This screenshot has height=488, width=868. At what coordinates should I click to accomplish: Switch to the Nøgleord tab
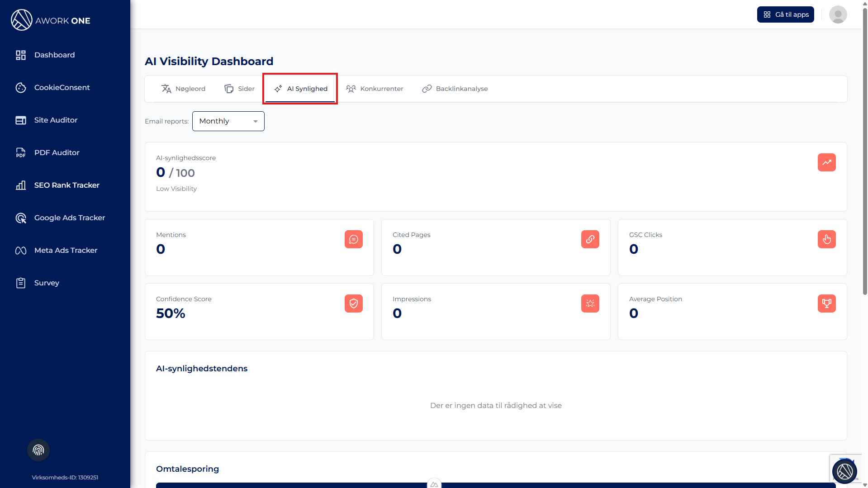(184, 89)
